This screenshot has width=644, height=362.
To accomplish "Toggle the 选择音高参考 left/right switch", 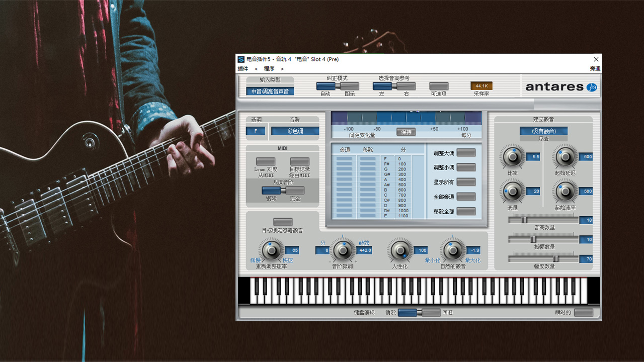I will (x=394, y=86).
